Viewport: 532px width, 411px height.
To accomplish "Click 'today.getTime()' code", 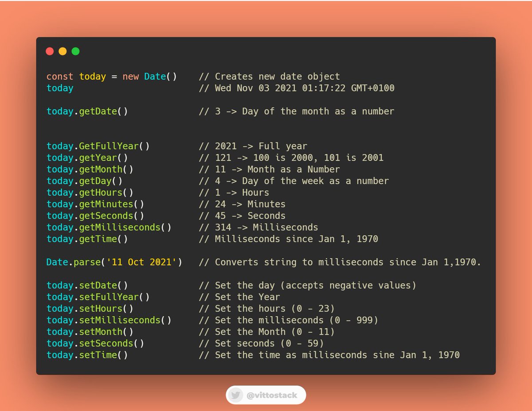I will coord(87,239).
